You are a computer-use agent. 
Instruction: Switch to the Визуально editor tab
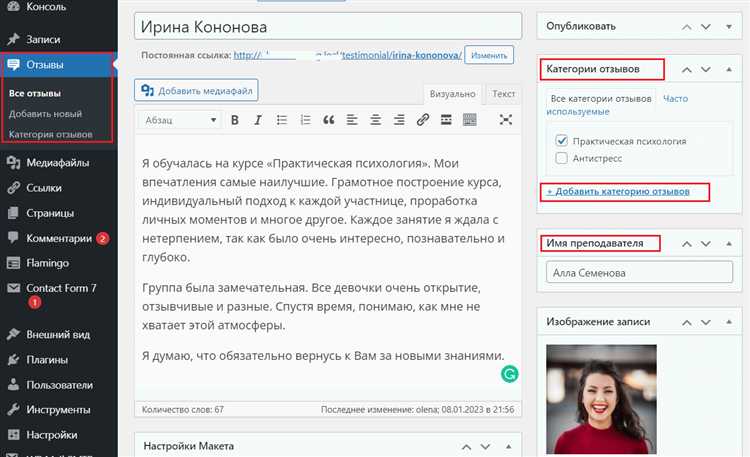(452, 94)
